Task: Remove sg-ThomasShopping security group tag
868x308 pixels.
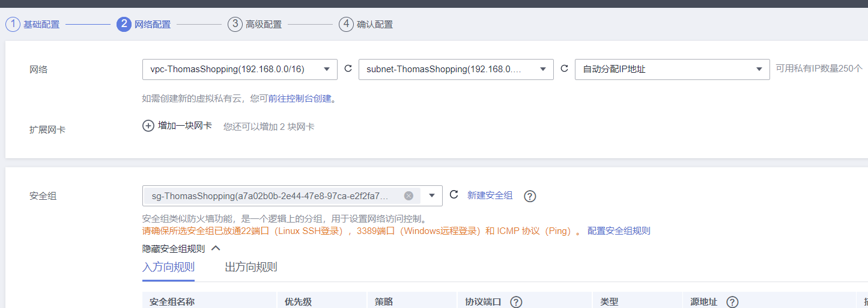Action: pyautogui.click(x=408, y=196)
